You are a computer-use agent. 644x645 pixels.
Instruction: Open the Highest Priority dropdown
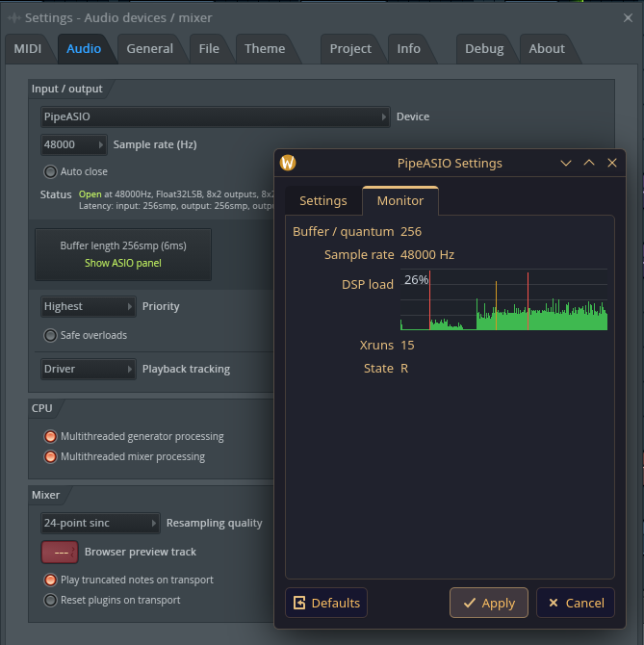pyautogui.click(x=88, y=306)
